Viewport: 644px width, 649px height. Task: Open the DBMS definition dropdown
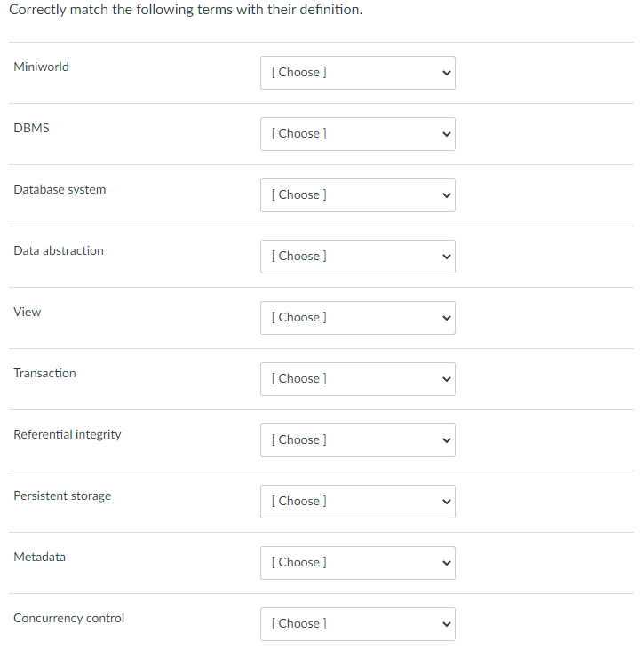357,134
